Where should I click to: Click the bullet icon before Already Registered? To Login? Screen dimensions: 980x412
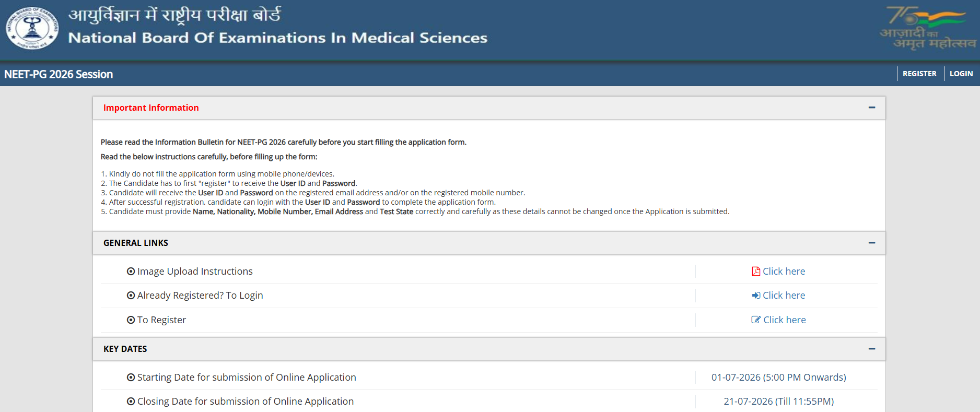click(x=131, y=296)
